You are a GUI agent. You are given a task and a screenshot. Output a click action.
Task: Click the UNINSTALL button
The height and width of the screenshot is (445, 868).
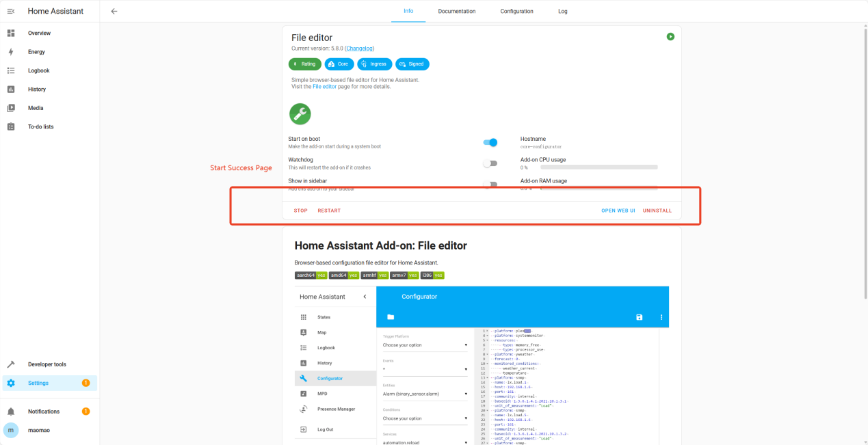[x=657, y=211]
